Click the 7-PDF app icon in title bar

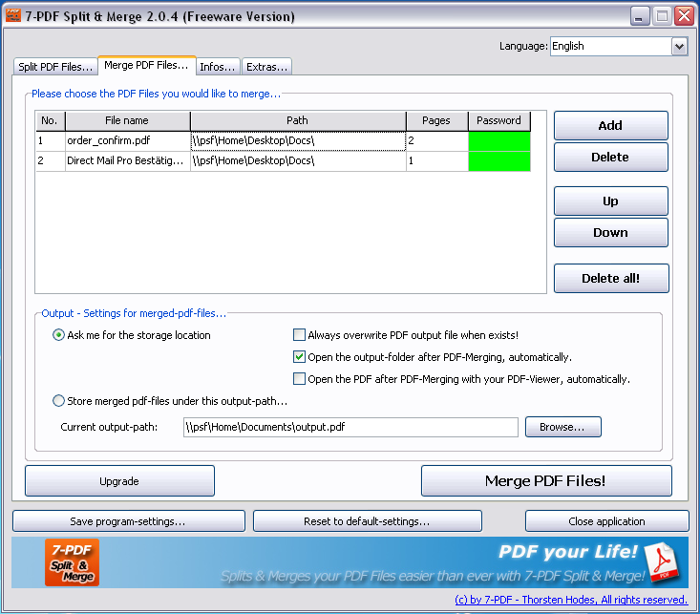tap(13, 15)
